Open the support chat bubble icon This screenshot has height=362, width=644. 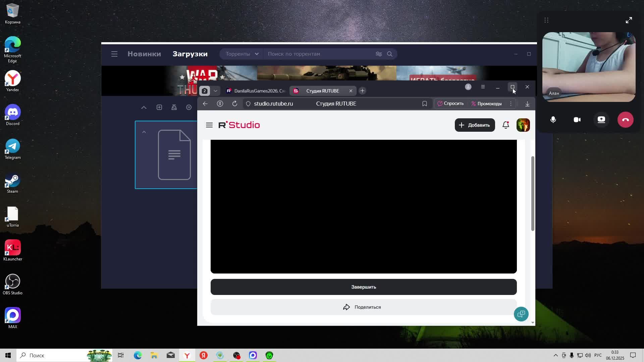pyautogui.click(x=521, y=314)
